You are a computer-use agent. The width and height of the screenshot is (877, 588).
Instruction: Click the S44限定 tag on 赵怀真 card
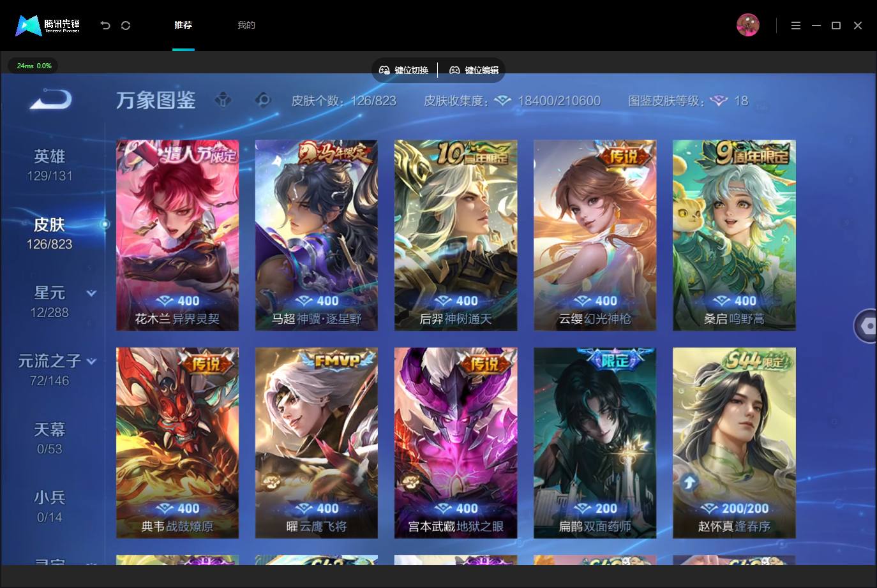(x=757, y=362)
